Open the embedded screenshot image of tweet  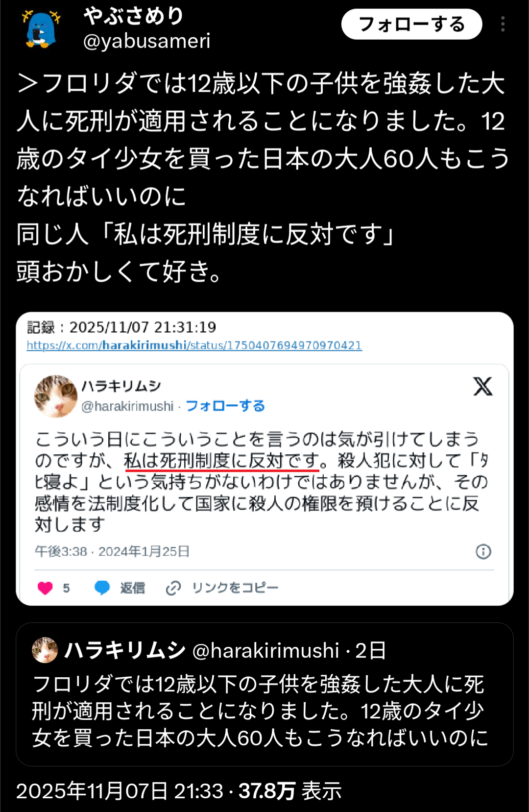coord(264,459)
